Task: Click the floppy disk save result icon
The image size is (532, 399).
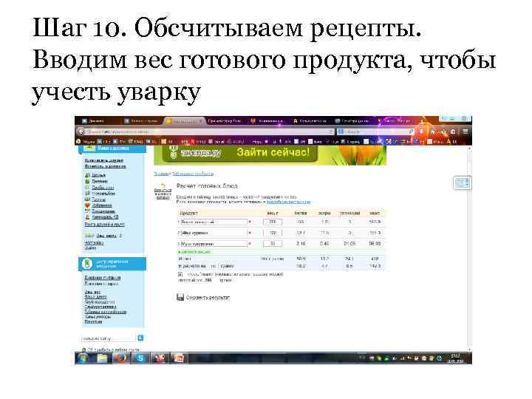Action: (180, 297)
